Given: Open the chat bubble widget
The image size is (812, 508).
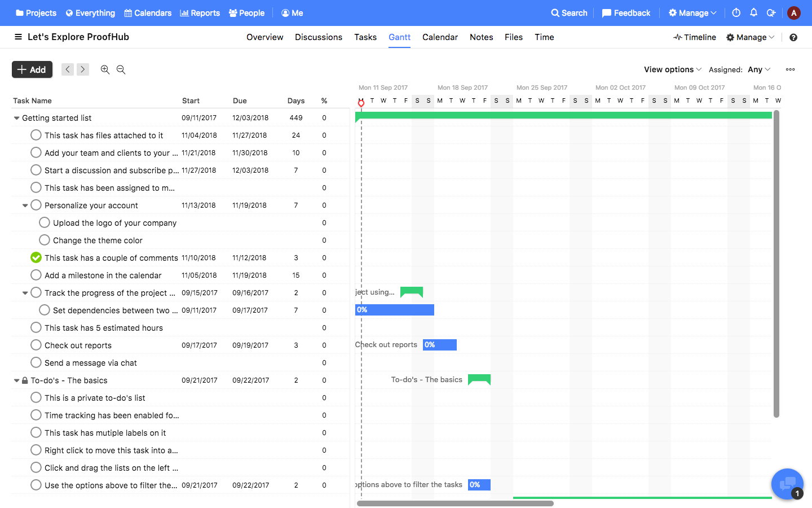Looking at the screenshot, I should pyautogui.click(x=787, y=484).
